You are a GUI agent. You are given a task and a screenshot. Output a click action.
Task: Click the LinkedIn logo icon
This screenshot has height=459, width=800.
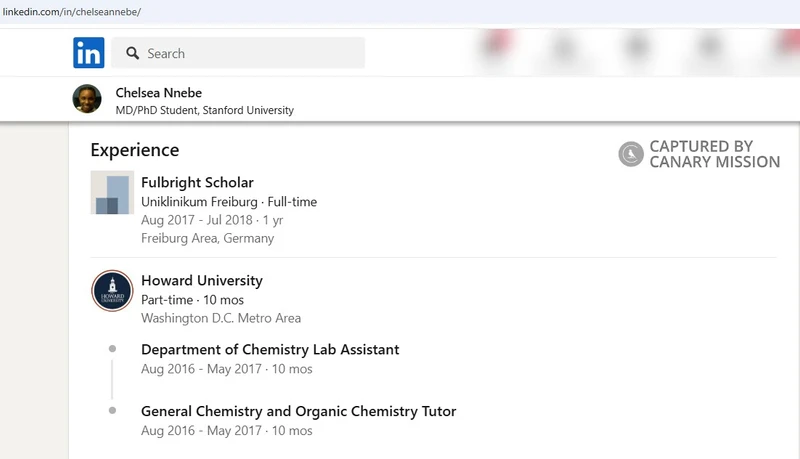pyautogui.click(x=89, y=53)
